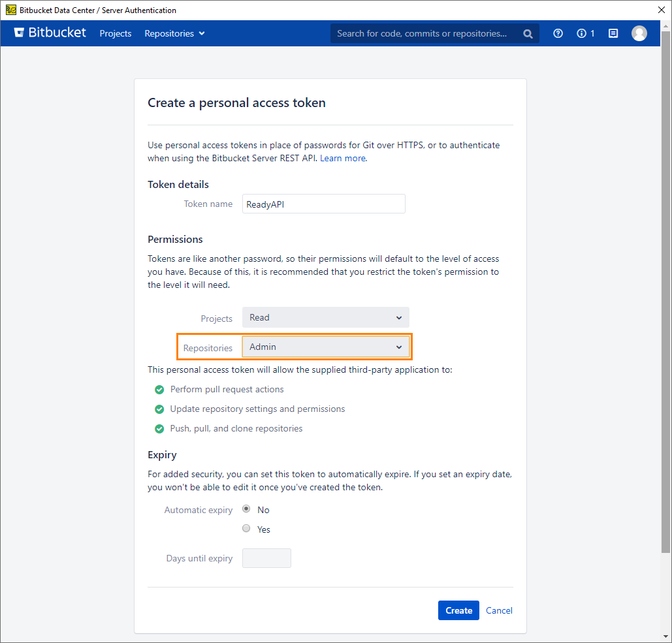Click Projects in the top navigation bar

(x=116, y=33)
